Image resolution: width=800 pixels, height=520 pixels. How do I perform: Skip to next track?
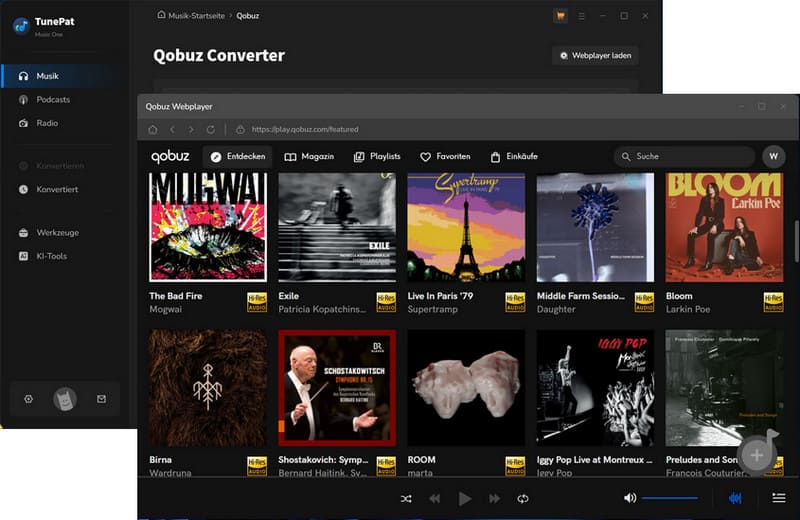click(x=494, y=499)
